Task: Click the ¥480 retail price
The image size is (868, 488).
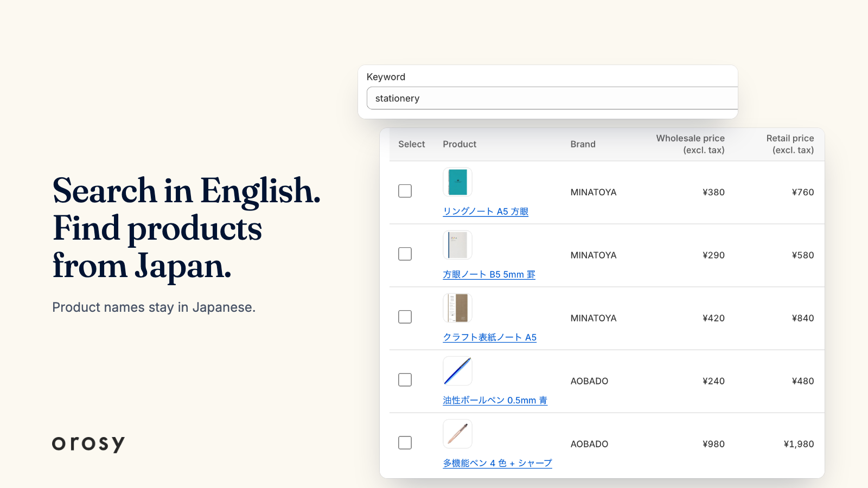Action: coord(803,381)
